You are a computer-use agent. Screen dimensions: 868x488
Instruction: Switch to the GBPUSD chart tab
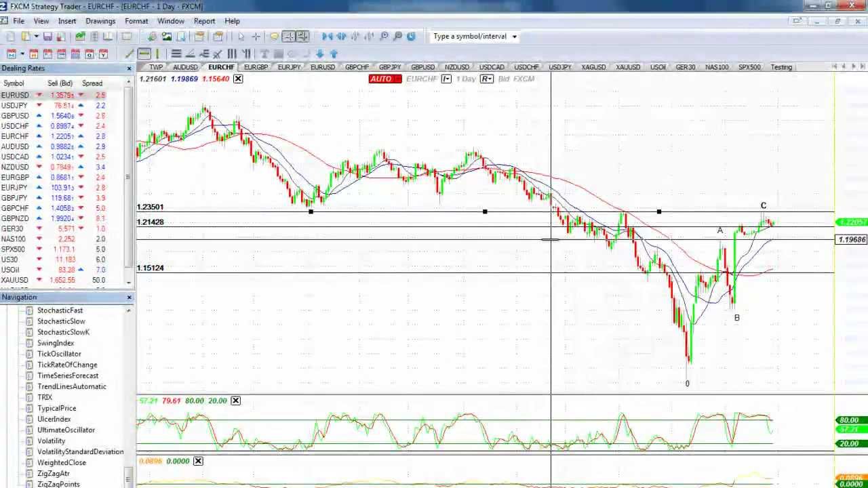(x=422, y=67)
